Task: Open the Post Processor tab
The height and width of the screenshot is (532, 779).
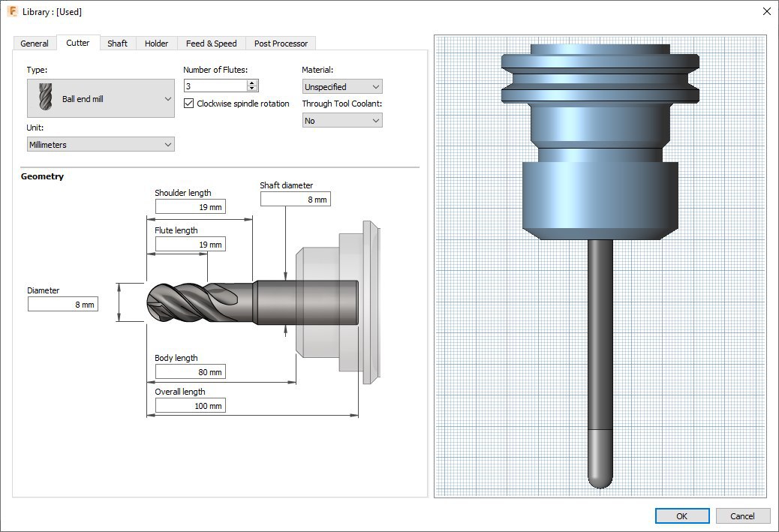Action: point(281,44)
